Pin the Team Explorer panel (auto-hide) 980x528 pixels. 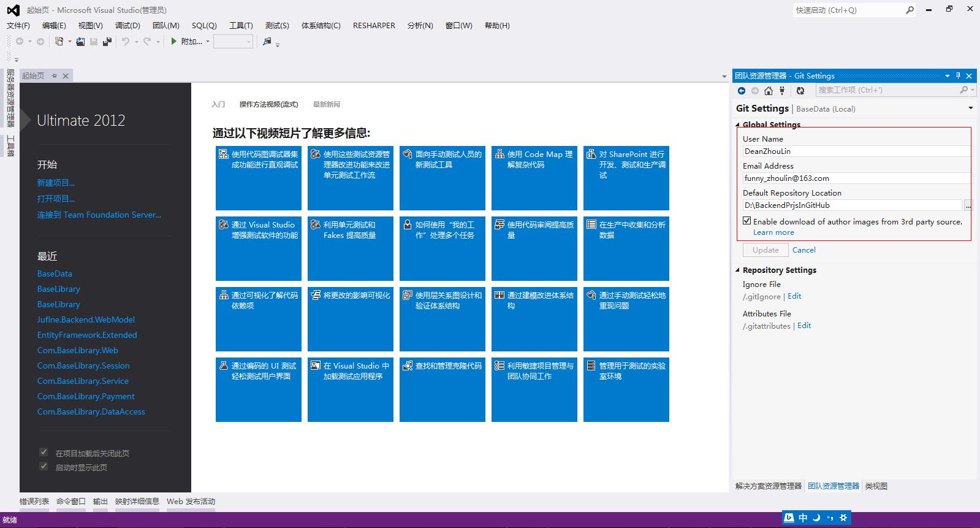(x=959, y=75)
